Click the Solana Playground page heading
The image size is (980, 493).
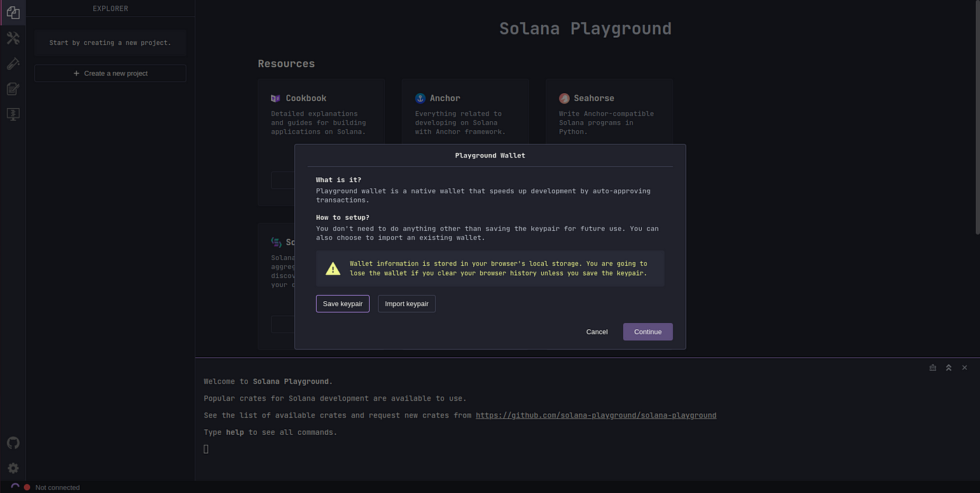[585, 29]
